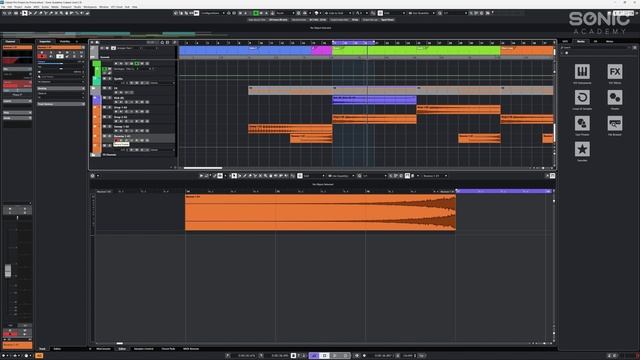Open the Project menu
Viewport: 640px width, 360px height.
point(18,7)
